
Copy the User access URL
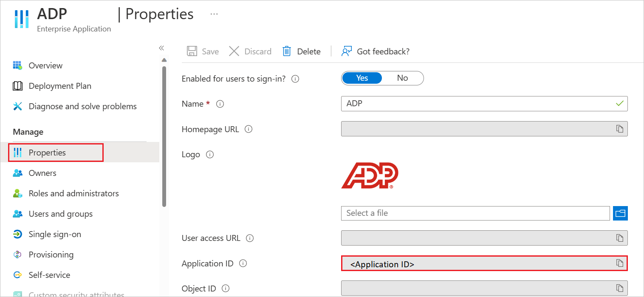pos(620,238)
